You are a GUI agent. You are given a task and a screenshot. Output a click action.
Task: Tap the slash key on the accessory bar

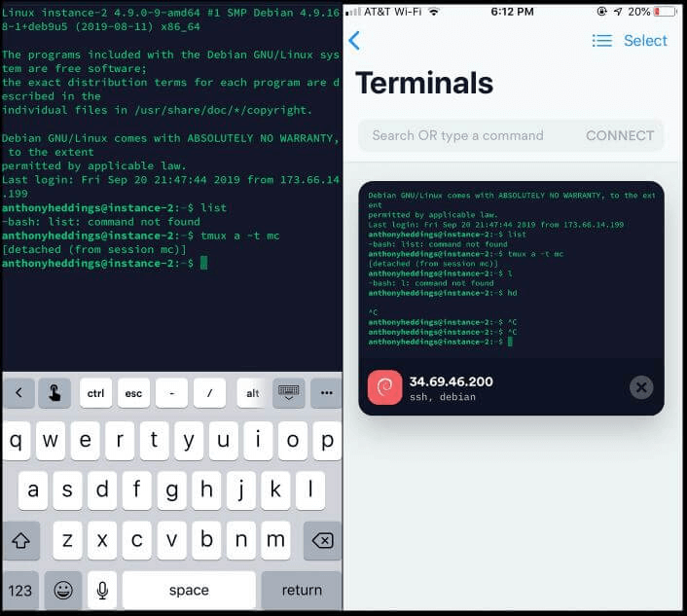[209, 393]
